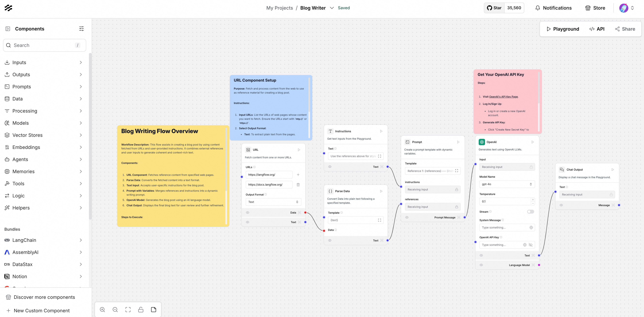
Task: Open the Model Name gpt-4o dropdown
Action: pyautogui.click(x=507, y=184)
